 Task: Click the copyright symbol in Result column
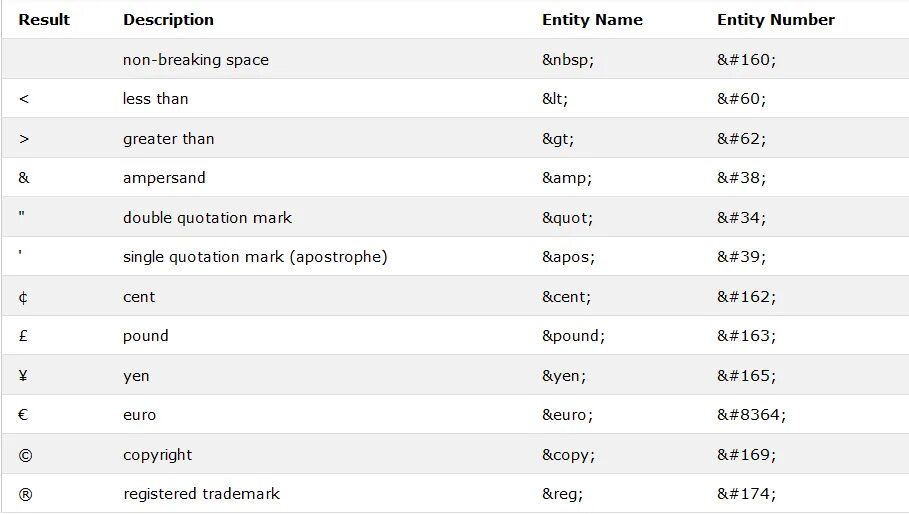(25, 455)
